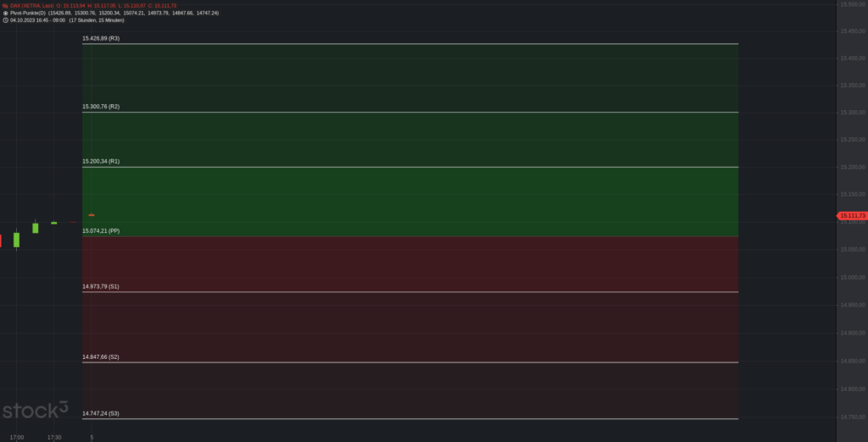868x442 pixels.
Task: Click the clock icon beside the date range
Action: click(5, 20)
